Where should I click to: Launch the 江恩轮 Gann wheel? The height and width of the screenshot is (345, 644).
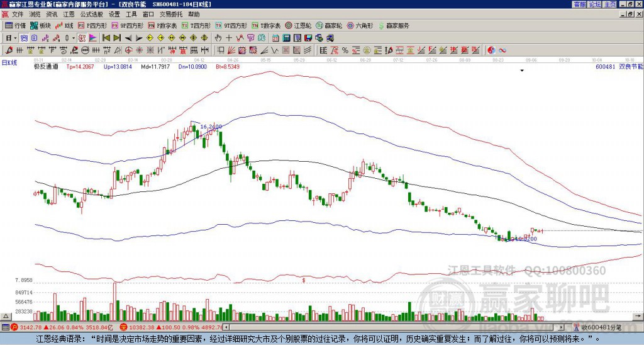298,25
